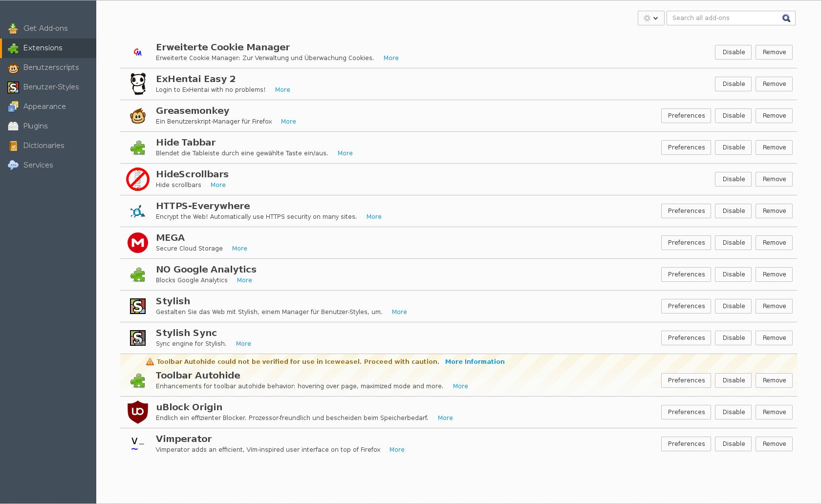Viewport: 821px width, 504px height.
Task: Click the HideScrollbars prohibition icon
Action: pos(138,179)
